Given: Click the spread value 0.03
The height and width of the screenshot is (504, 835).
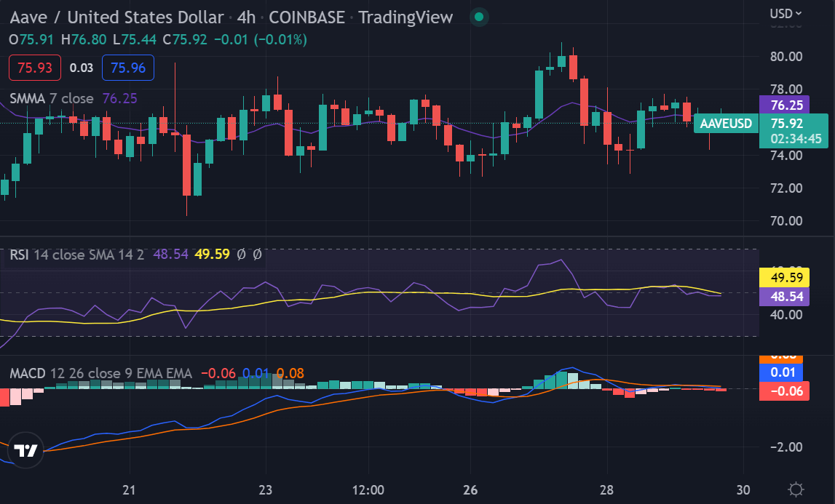Looking at the screenshot, I should (x=82, y=68).
